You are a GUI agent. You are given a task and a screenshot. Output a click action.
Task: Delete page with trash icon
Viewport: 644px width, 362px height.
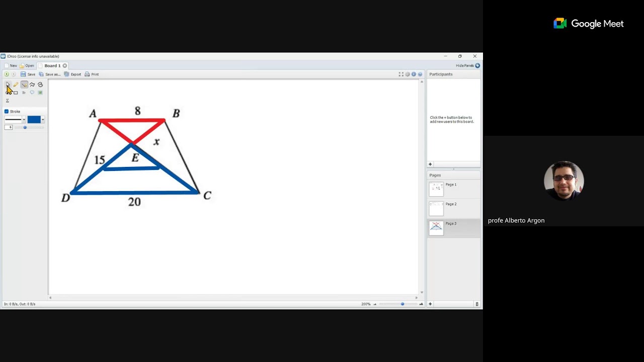(477, 304)
